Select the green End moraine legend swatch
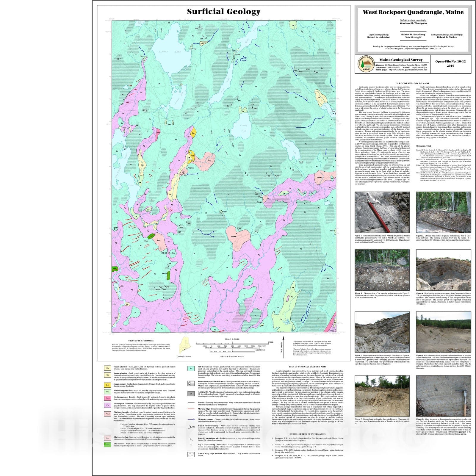 coord(107,445)
